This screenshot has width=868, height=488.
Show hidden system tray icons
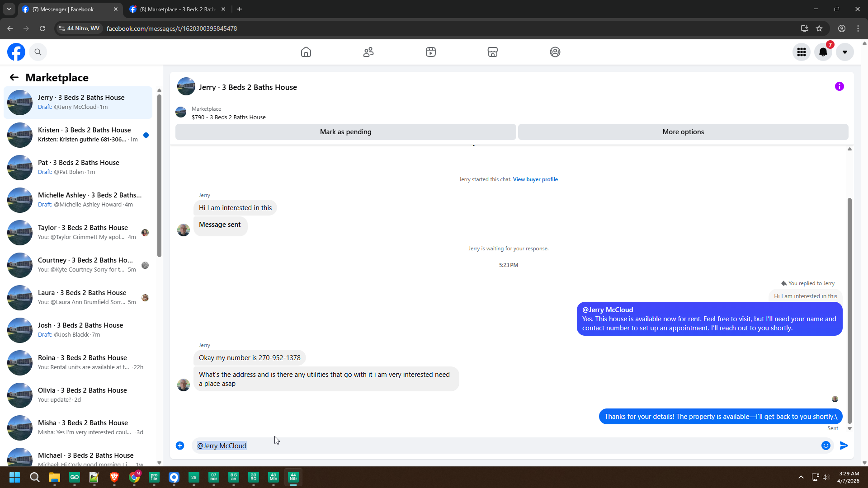click(x=801, y=477)
